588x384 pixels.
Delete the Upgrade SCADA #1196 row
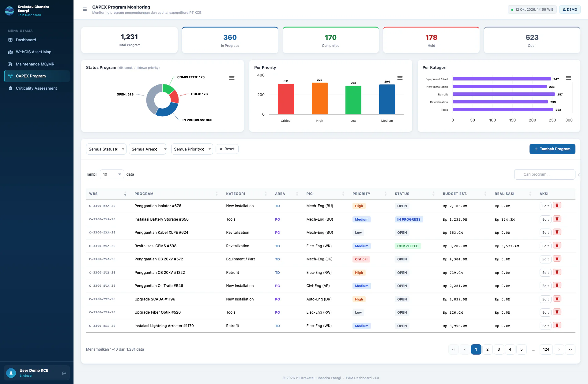tap(557, 299)
